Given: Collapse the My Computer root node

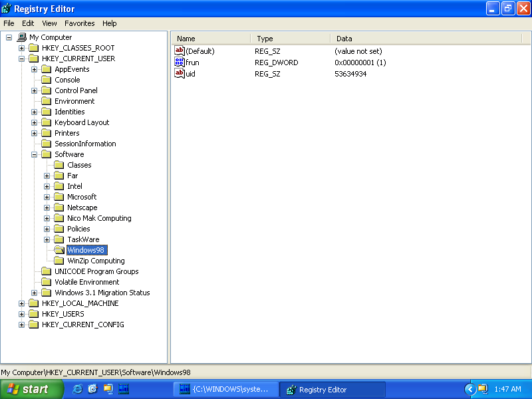Looking at the screenshot, I should 9,37.
